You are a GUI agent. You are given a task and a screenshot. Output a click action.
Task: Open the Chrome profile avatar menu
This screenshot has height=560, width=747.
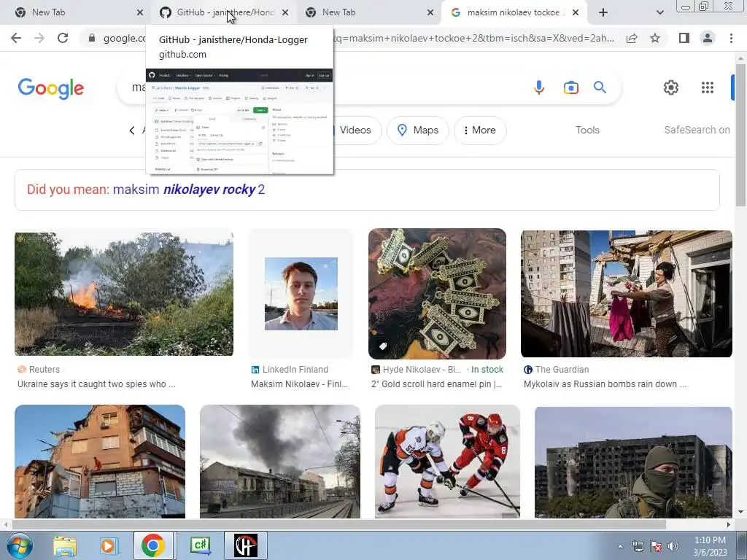(708, 38)
